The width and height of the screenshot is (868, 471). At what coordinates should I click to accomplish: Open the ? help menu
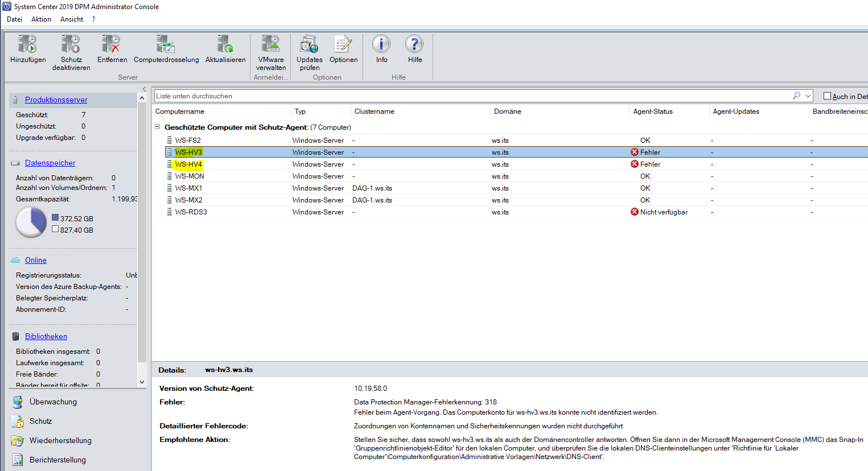93,19
